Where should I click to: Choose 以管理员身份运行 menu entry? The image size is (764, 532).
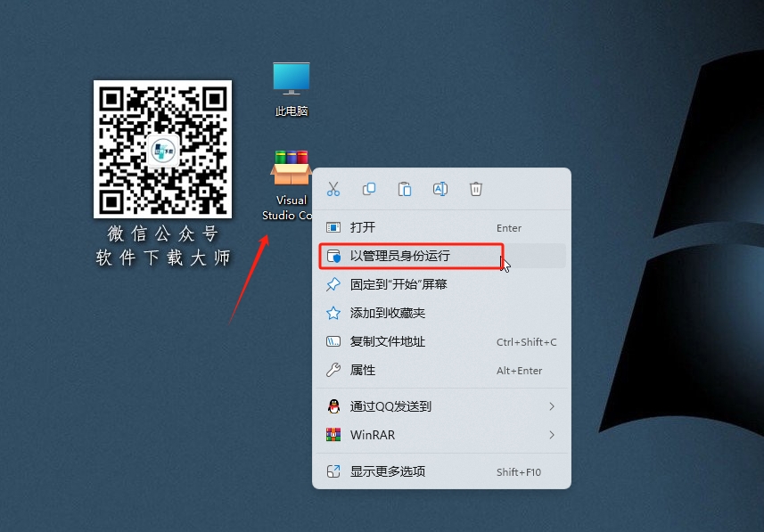(441, 256)
